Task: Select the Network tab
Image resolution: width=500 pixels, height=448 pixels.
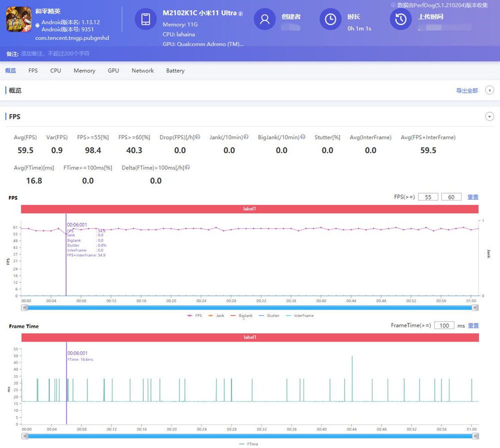Action: [142, 70]
